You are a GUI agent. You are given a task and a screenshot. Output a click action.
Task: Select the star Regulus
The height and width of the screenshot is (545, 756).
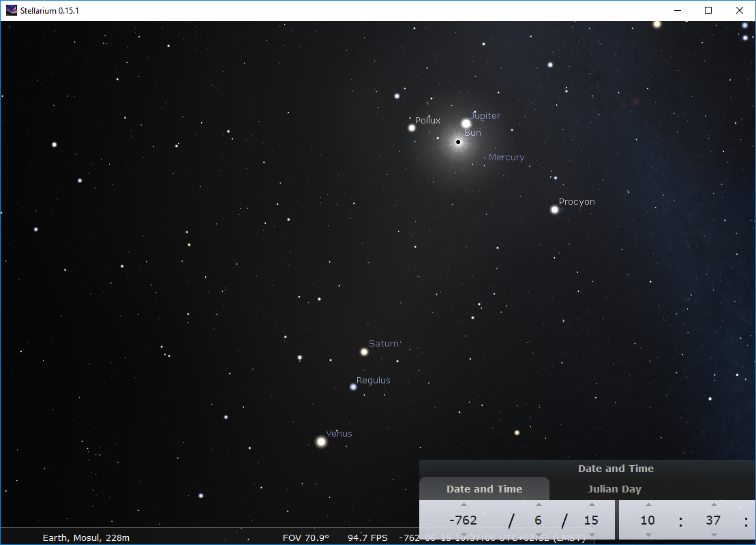tap(353, 387)
